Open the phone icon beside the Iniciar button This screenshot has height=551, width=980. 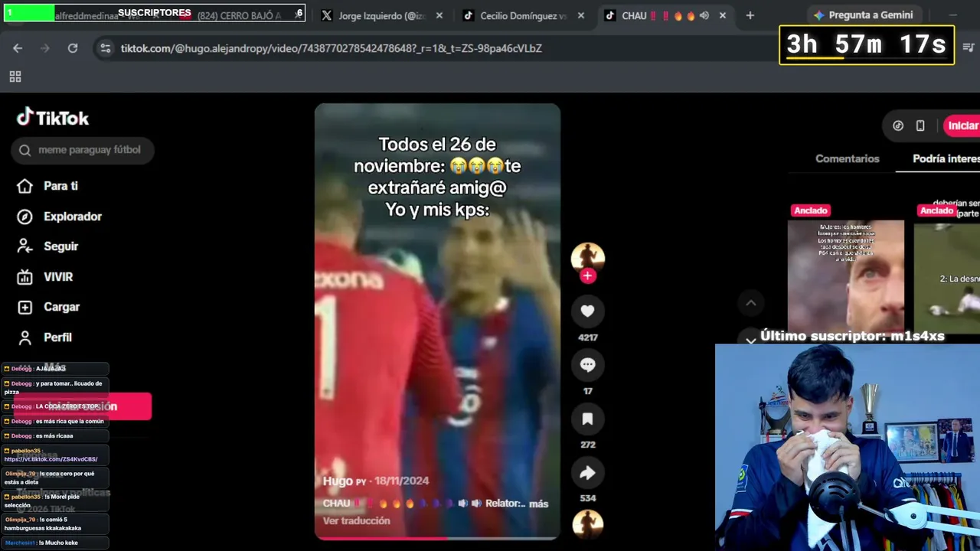(x=920, y=126)
